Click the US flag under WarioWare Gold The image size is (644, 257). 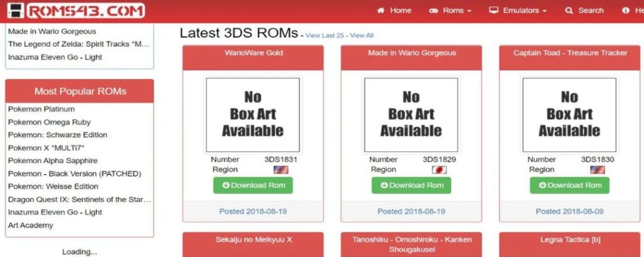[281, 170]
